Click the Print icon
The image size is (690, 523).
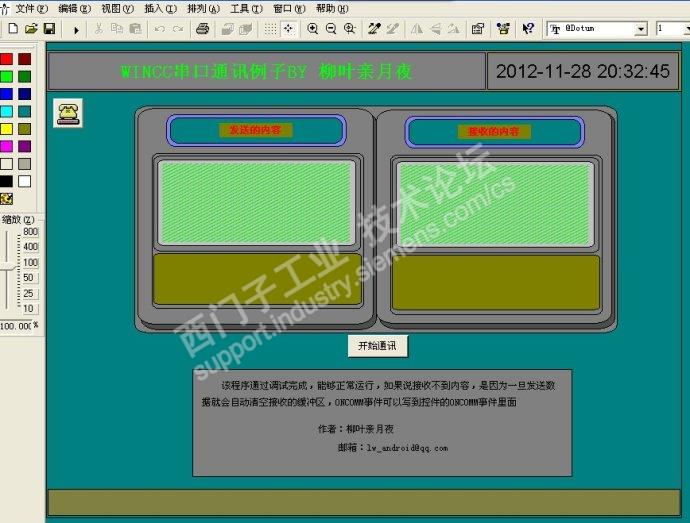(x=202, y=29)
